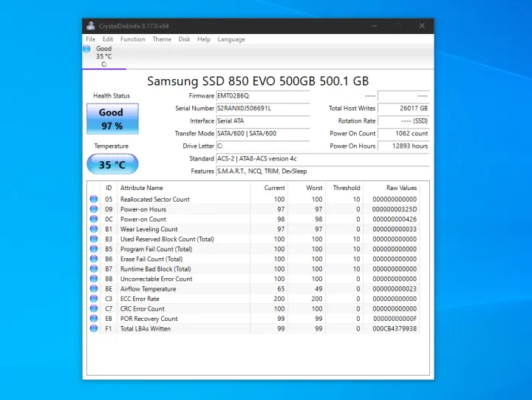532x400 pixels.
Task: Open the Function menu
Action: coord(132,39)
